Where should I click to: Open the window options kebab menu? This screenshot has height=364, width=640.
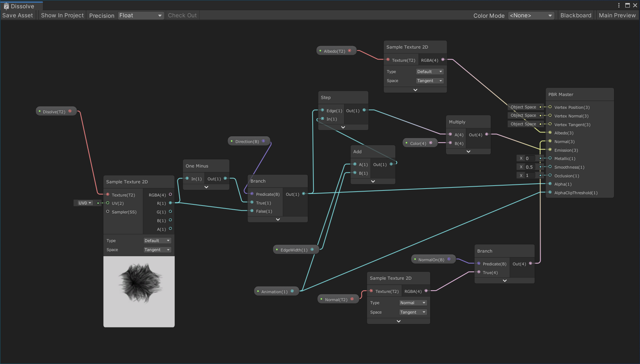pos(619,5)
